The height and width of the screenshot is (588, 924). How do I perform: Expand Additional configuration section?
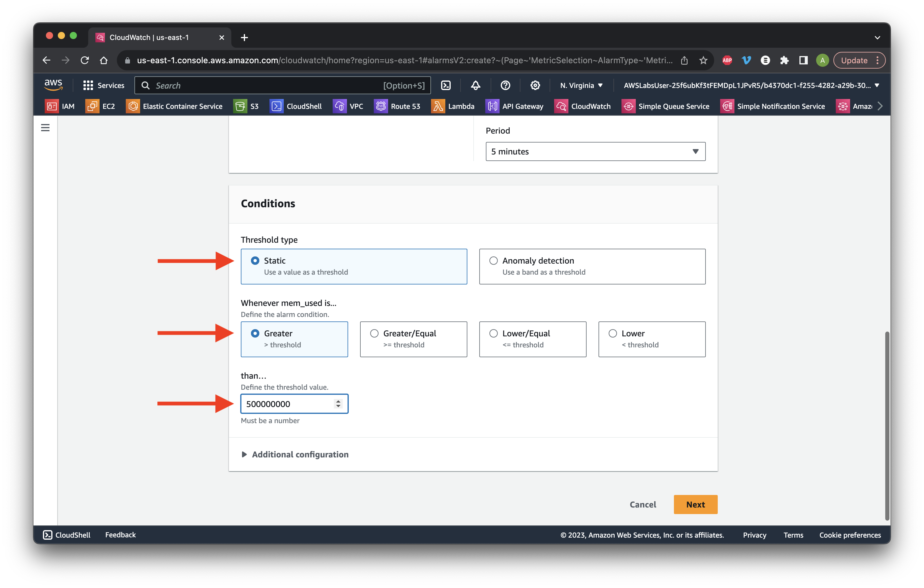[295, 454]
